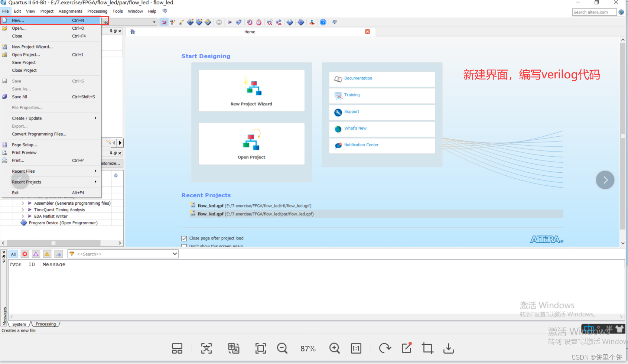Click the red close icon on Home tab
Screen dimensions: 628x364
(x=368, y=32)
